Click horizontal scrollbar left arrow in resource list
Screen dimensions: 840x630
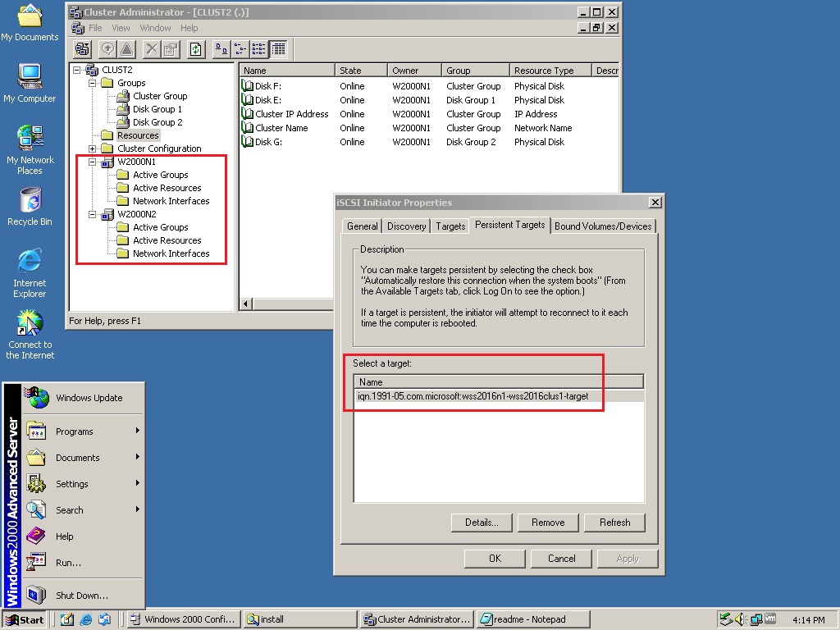point(246,304)
